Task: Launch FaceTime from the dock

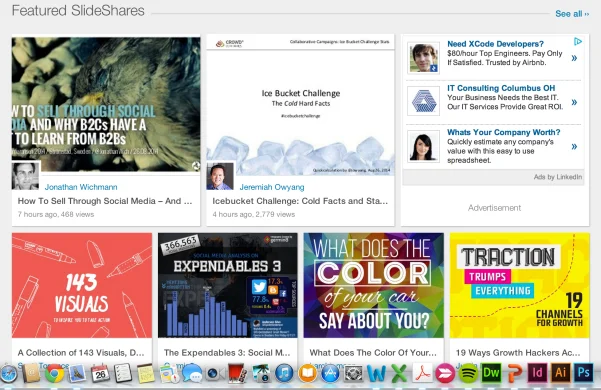Action: [x=214, y=374]
